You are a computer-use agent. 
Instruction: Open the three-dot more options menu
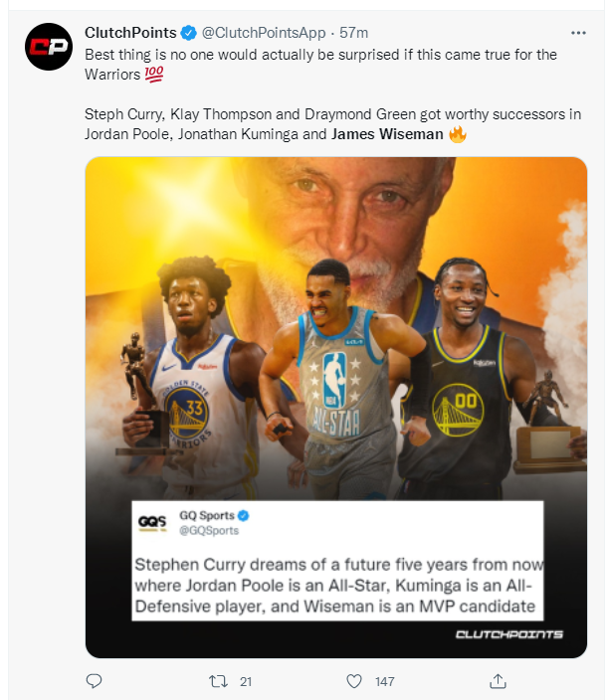pos(578,33)
